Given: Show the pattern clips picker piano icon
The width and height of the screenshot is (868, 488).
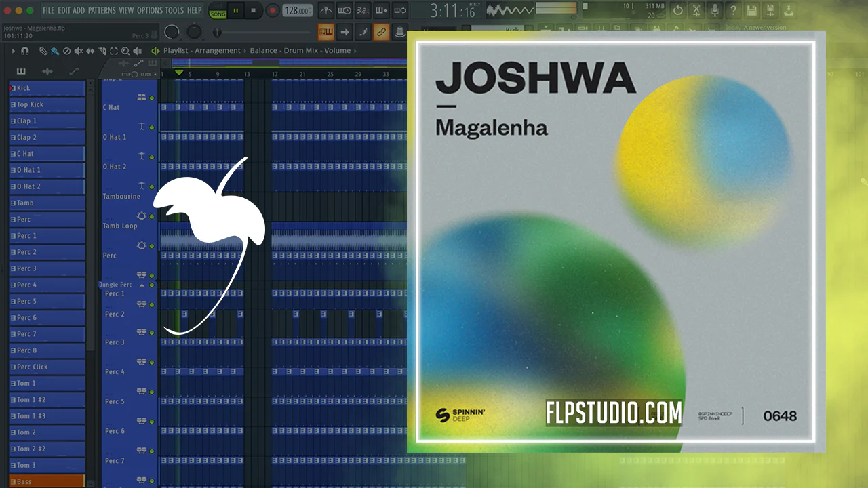Looking at the screenshot, I should tap(21, 71).
